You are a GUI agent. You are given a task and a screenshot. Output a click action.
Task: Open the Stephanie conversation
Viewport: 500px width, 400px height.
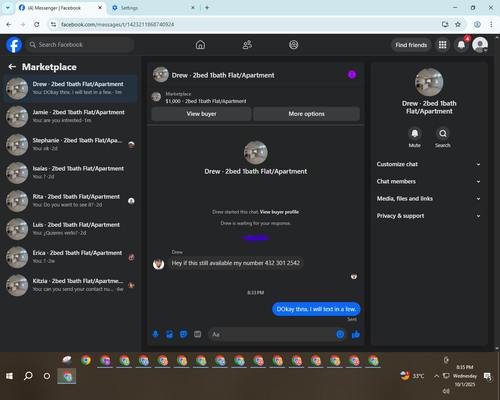tap(70, 144)
